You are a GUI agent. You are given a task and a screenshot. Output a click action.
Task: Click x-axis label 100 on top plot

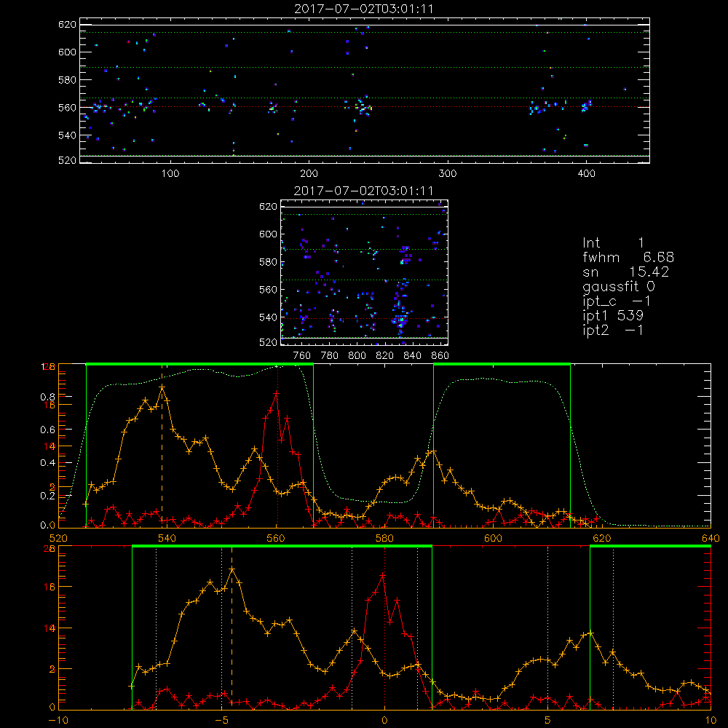170,174
